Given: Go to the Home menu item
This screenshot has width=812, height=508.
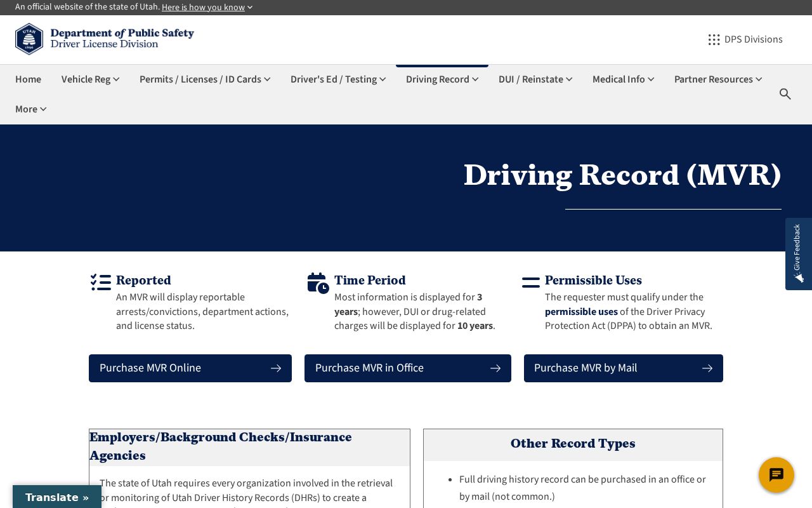Looking at the screenshot, I should (x=28, y=79).
